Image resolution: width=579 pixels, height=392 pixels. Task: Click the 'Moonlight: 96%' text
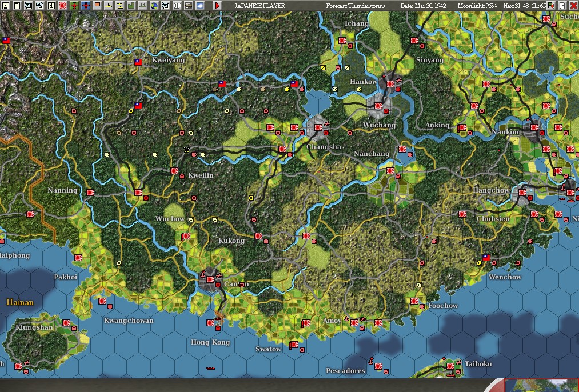click(x=477, y=6)
